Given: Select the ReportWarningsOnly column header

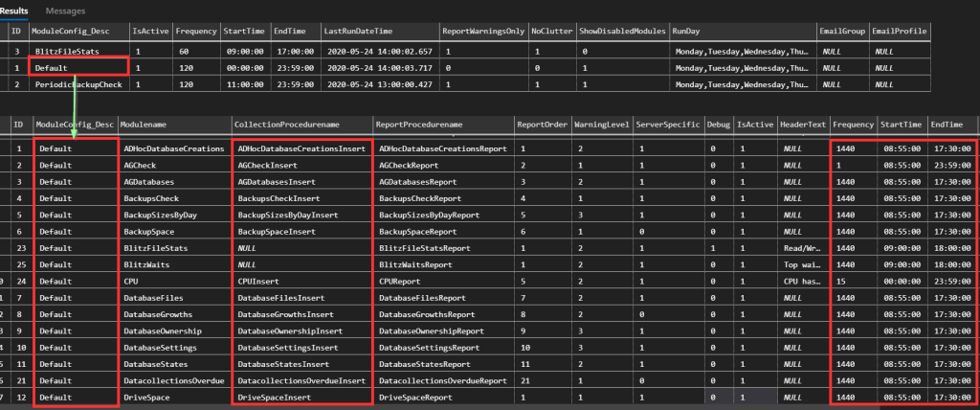Looking at the screenshot, I should click(484, 31).
